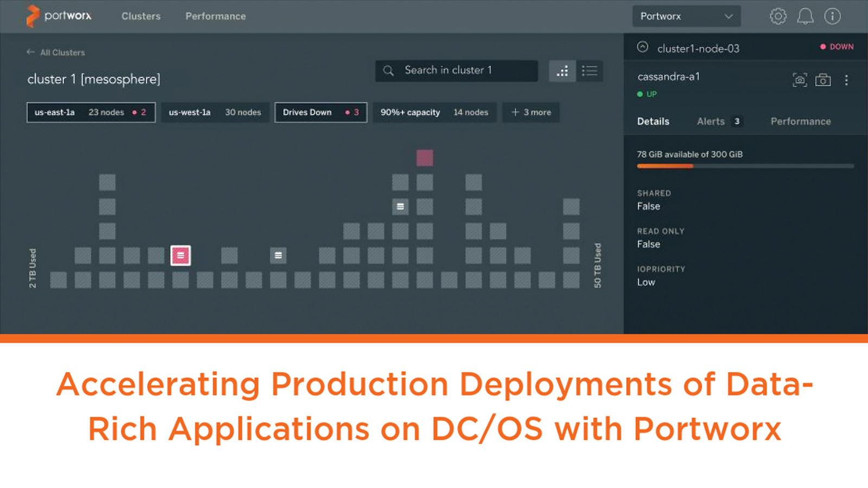Go back to All Clusters
Viewport: 868px width, 488px height.
pyautogui.click(x=56, y=53)
